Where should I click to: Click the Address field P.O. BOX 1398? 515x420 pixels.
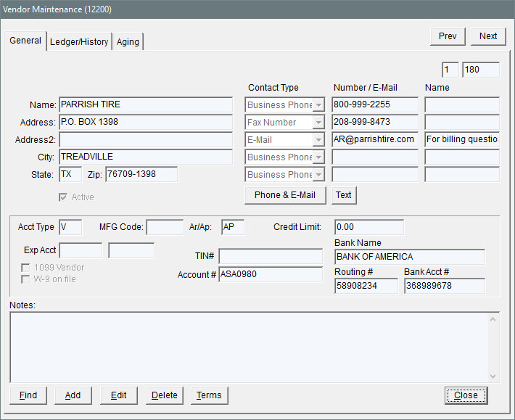coord(146,122)
